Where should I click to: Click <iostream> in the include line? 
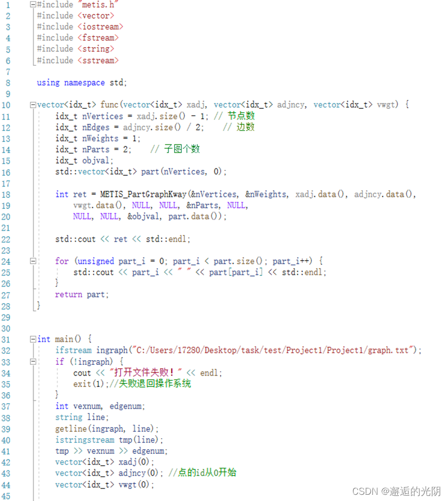100,26
